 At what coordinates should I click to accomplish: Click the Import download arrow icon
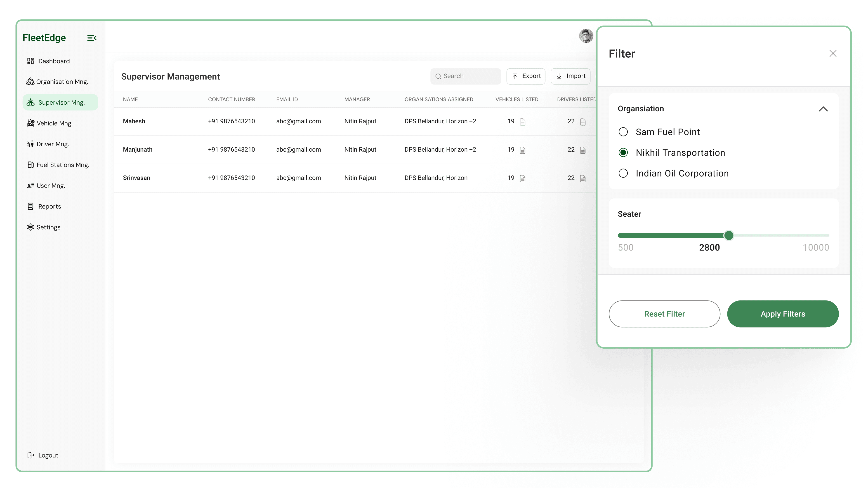tap(559, 76)
